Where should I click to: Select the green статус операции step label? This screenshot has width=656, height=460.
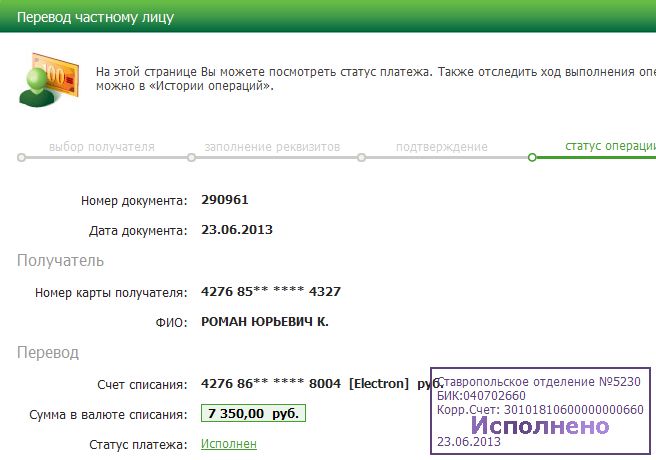(609, 146)
